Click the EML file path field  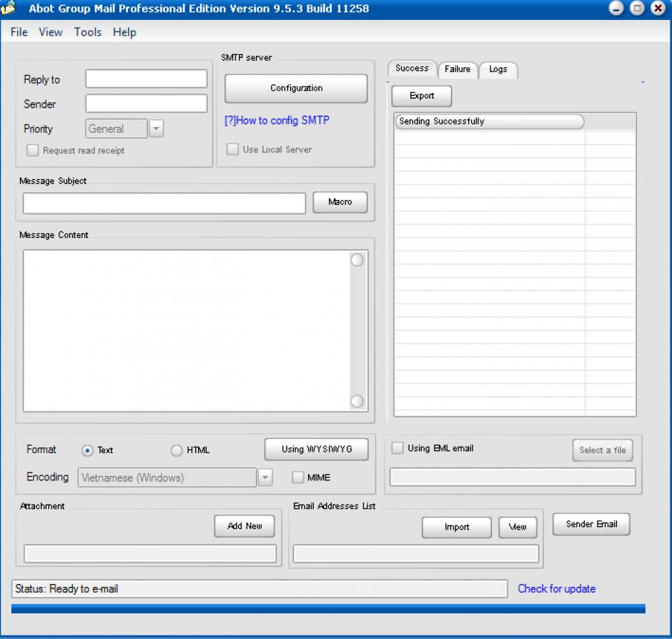pyautogui.click(x=513, y=477)
